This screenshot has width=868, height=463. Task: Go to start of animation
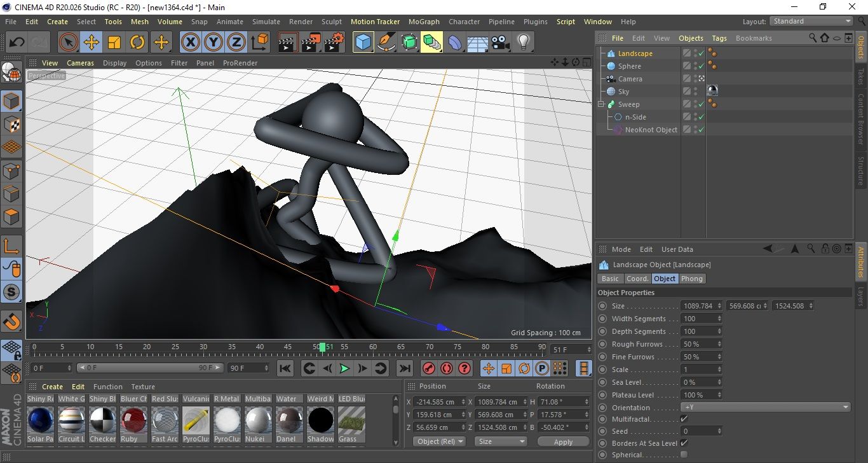pyautogui.click(x=285, y=368)
